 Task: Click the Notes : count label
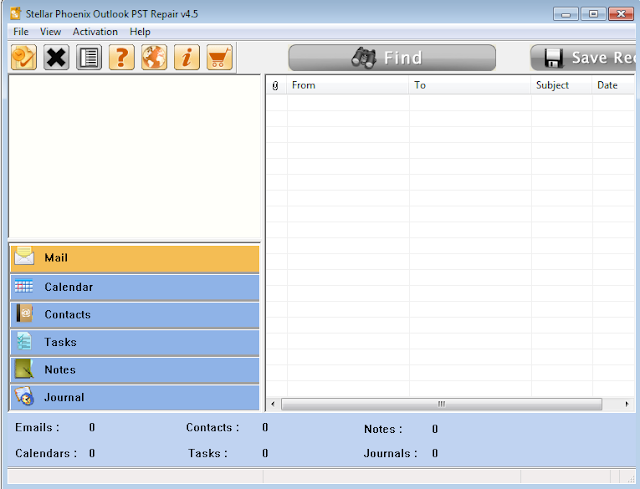pos(383,429)
